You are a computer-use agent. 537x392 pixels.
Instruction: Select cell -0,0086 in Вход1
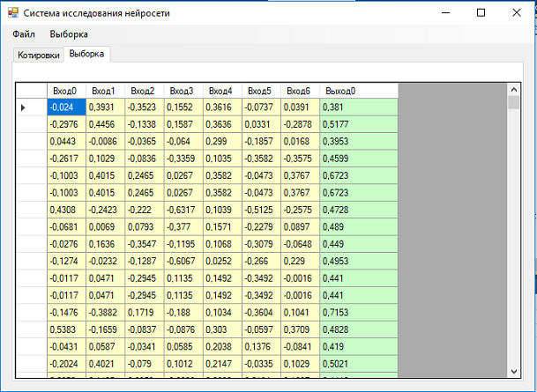tap(106, 142)
